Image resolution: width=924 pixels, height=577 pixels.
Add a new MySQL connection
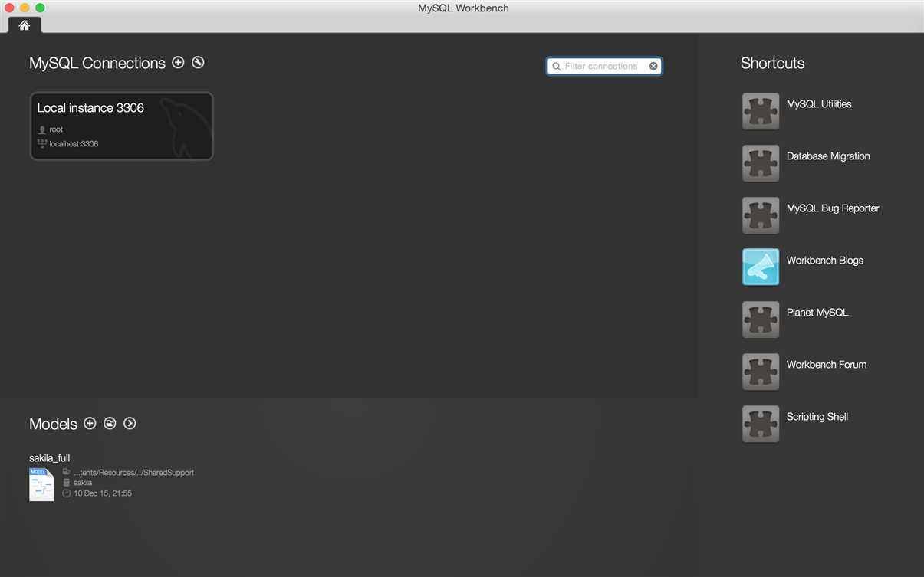(178, 62)
